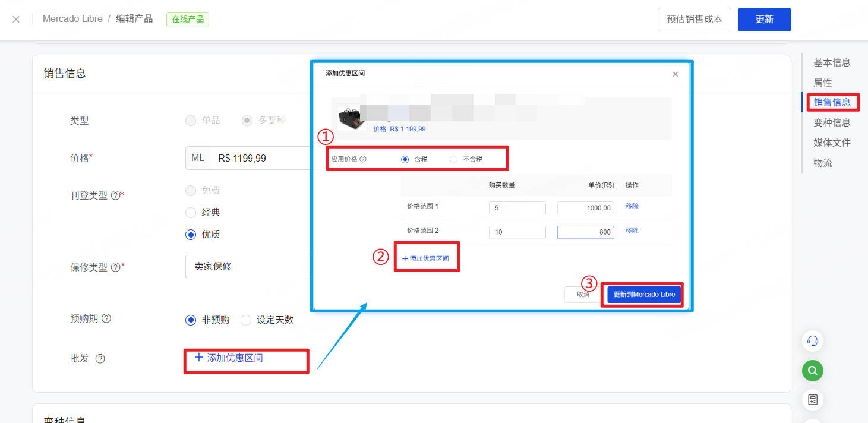This screenshot has width=868, height=423.
Task: Click help icon next to 预购期
Action: click(106, 318)
